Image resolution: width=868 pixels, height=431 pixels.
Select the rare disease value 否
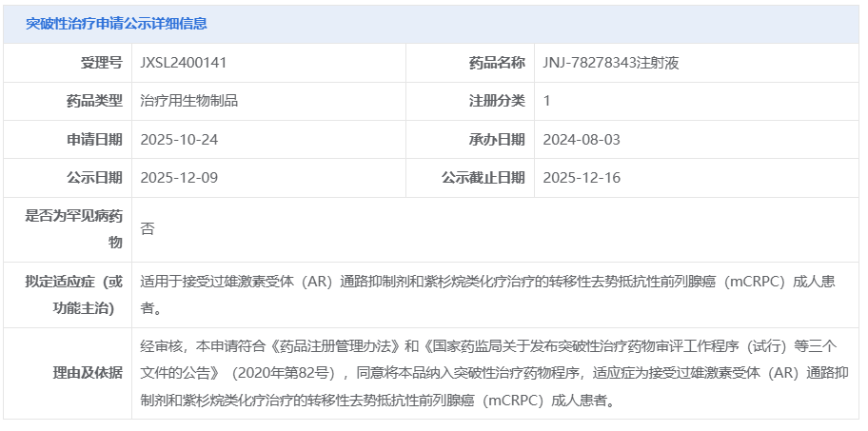(x=147, y=229)
